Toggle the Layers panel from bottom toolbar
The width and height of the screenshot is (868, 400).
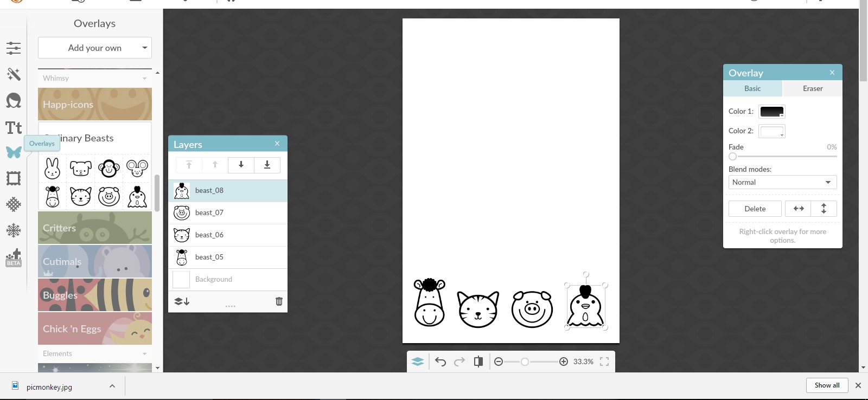click(418, 362)
